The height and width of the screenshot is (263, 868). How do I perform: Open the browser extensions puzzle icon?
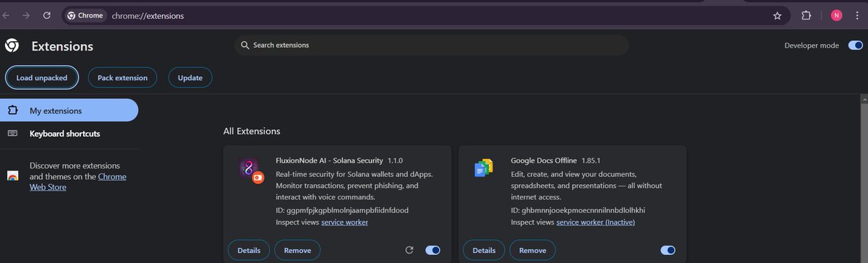pos(807,15)
